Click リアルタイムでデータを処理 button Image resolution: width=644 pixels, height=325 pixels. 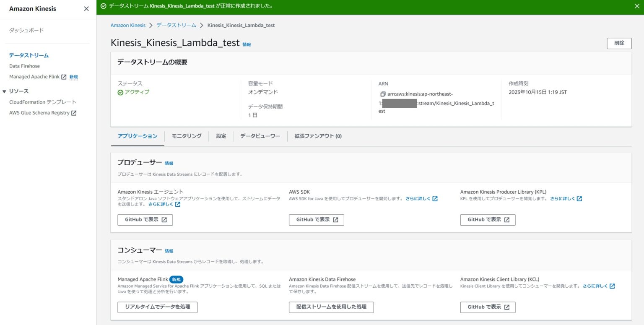pos(157,307)
